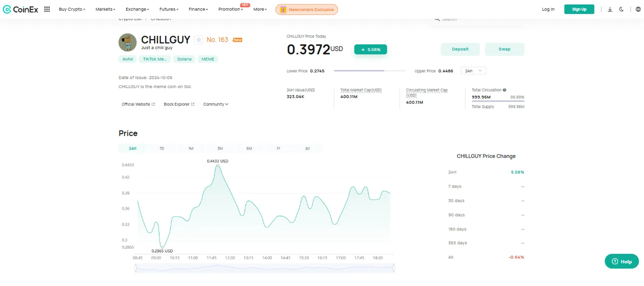Click the Total Market Cap(USD) label
The width and height of the screenshot is (644, 286).
pos(361,90)
